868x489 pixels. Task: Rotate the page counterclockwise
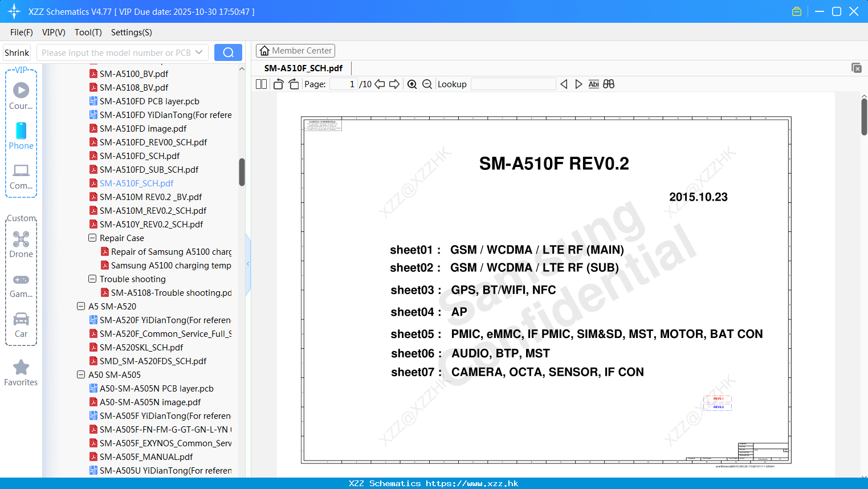click(278, 84)
